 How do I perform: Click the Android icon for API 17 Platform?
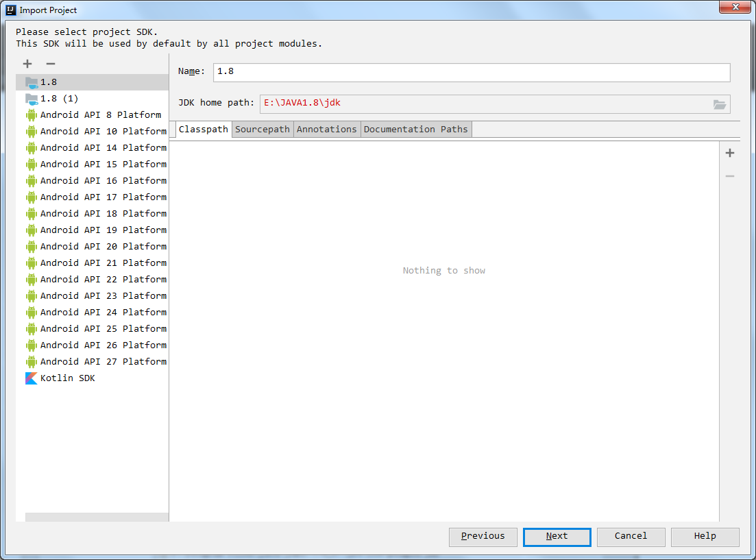(x=32, y=197)
